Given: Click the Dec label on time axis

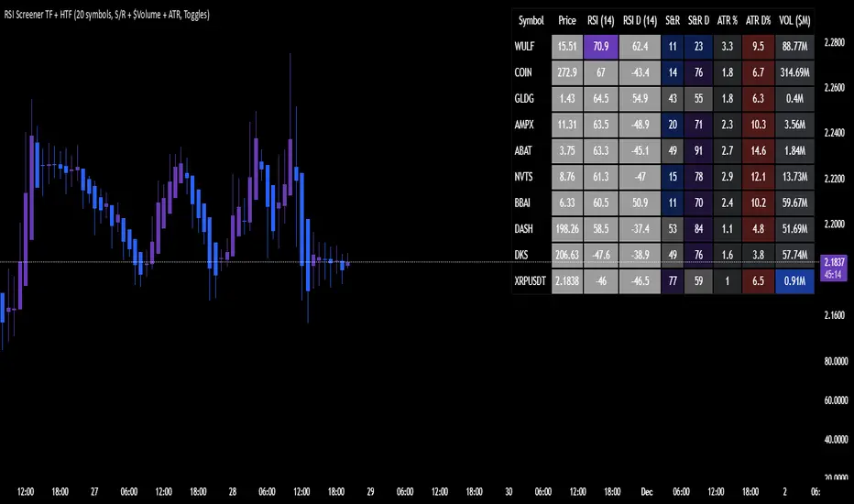Looking at the screenshot, I should click(647, 492).
